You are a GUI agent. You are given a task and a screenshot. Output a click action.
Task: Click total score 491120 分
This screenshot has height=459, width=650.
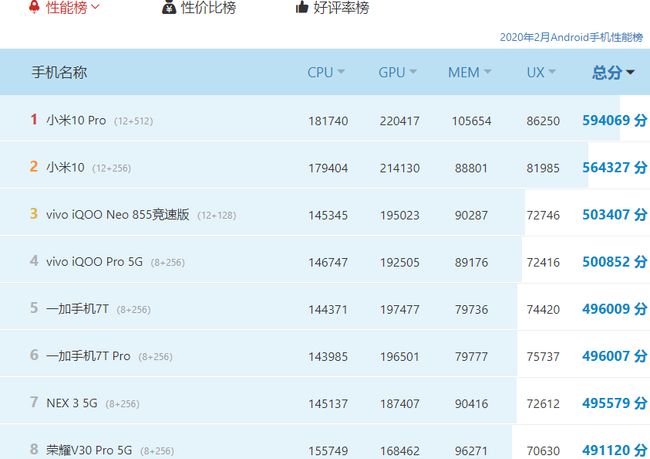click(614, 450)
